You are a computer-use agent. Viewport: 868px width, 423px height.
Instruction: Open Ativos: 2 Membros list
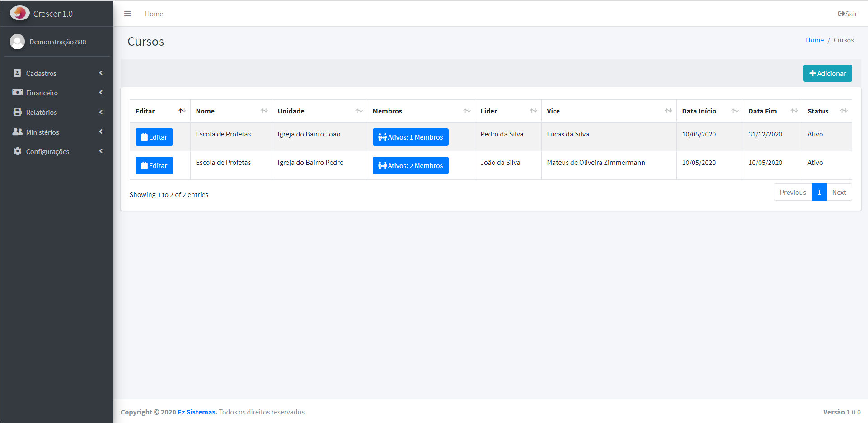pyautogui.click(x=410, y=165)
